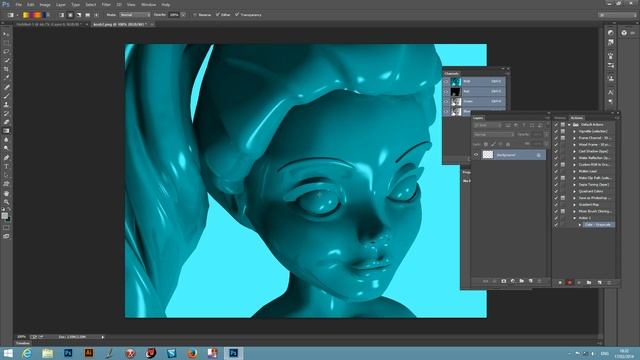Choose reflected gradient style in options bar
This screenshot has height=360, width=640.
(87, 15)
